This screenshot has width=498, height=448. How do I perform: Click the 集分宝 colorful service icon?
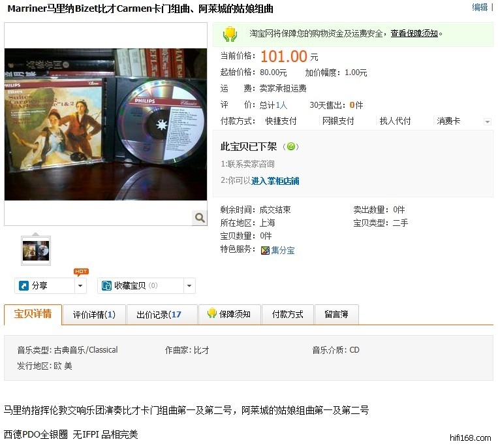(x=265, y=250)
